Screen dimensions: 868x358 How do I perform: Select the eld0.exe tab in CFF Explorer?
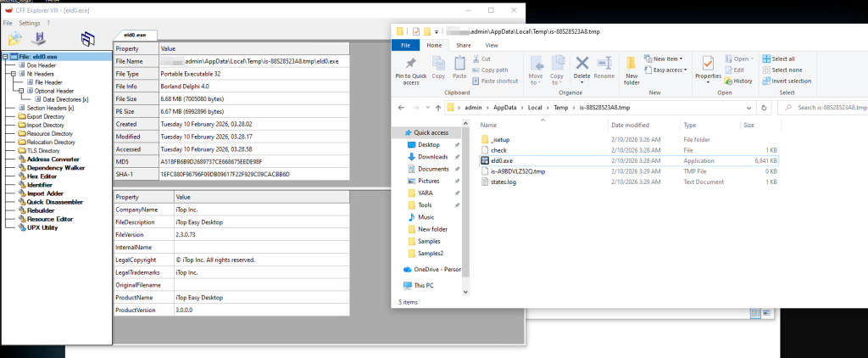(135, 35)
